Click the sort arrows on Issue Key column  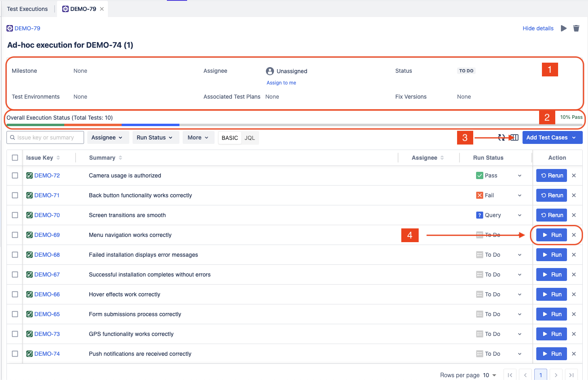coord(58,158)
